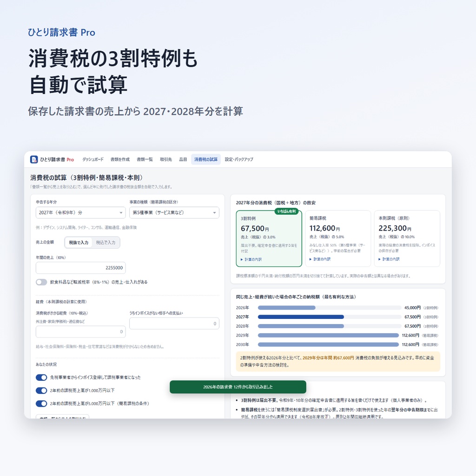
Task: Click the 簡易課税 112,600円 amount
Action: [x=324, y=228]
